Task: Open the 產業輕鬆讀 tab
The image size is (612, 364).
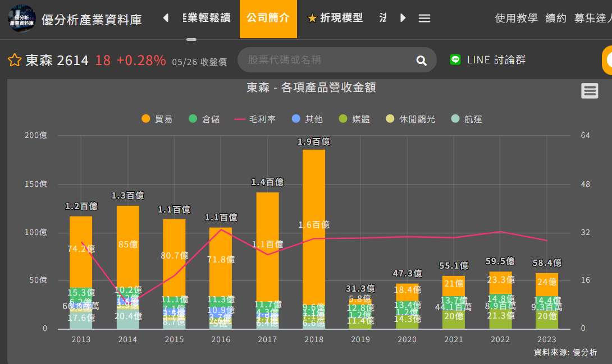Action: click(x=207, y=18)
